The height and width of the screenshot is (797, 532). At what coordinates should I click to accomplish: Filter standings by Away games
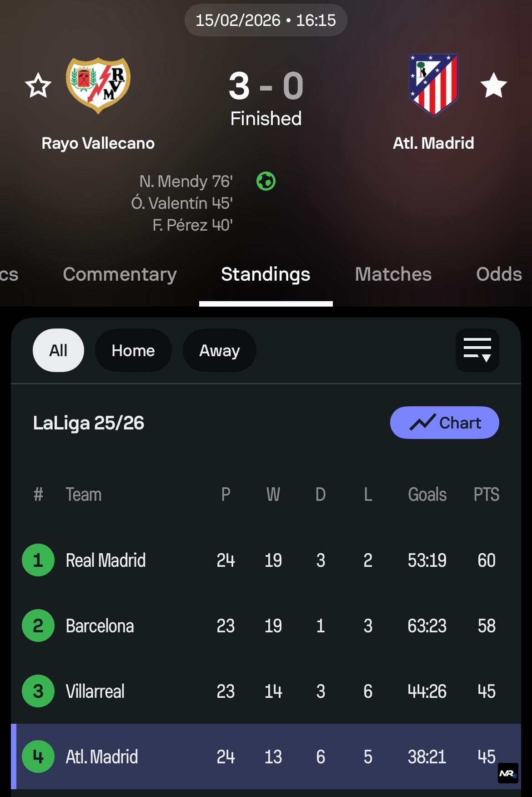(x=219, y=350)
